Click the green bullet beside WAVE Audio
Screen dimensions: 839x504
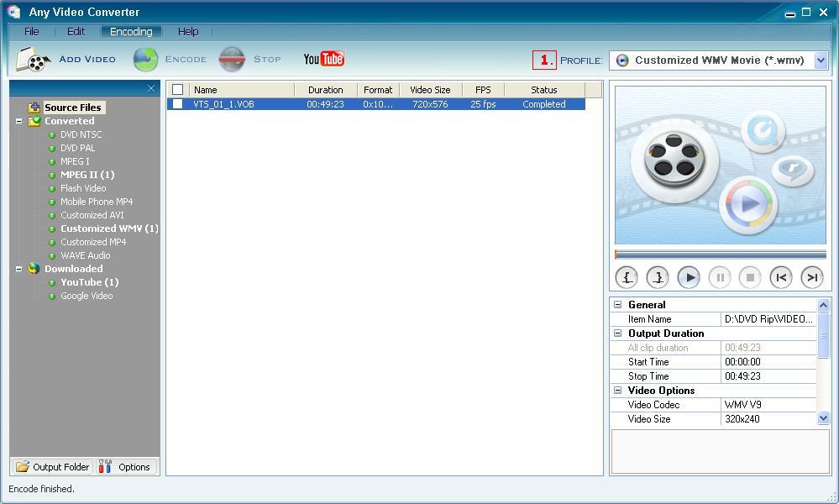tap(52, 255)
